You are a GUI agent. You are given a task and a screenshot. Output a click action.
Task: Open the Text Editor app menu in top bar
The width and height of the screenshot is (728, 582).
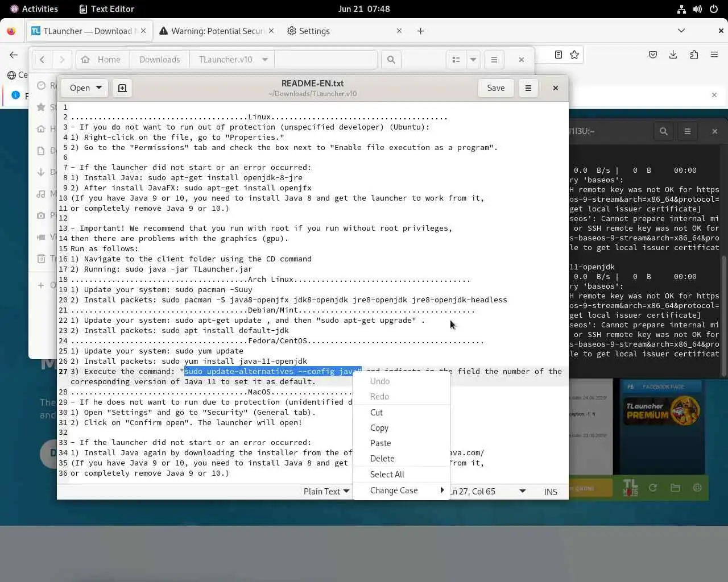[x=107, y=9]
